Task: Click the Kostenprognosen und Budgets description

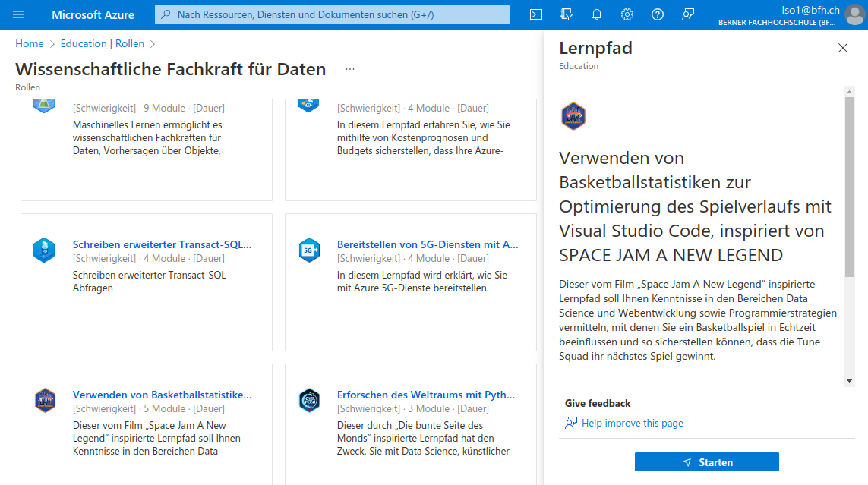Action: click(424, 137)
